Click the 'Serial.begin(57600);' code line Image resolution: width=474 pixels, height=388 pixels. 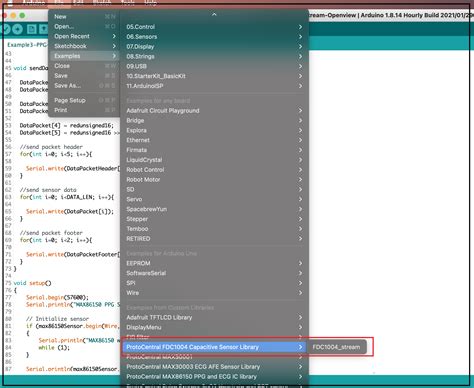[57, 297]
